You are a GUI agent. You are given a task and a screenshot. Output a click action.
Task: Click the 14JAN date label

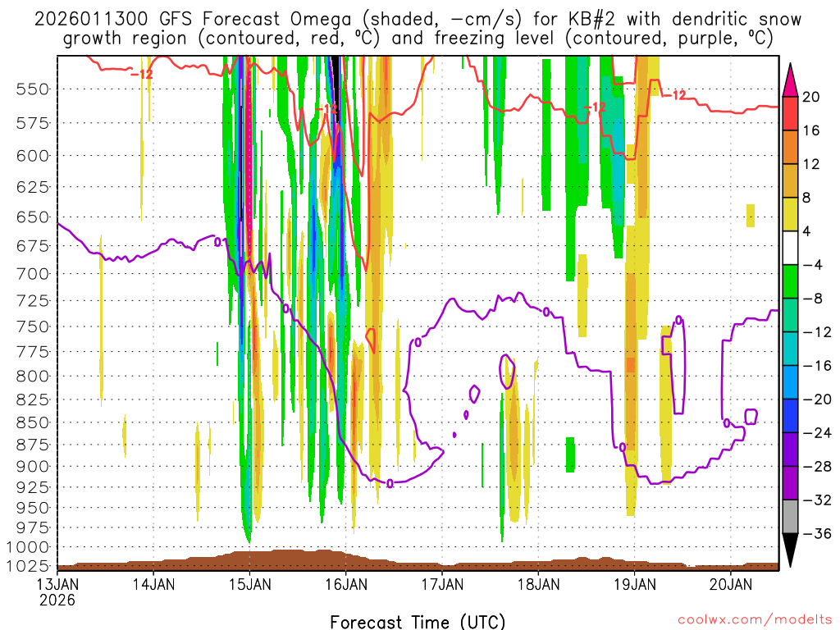tap(153, 584)
